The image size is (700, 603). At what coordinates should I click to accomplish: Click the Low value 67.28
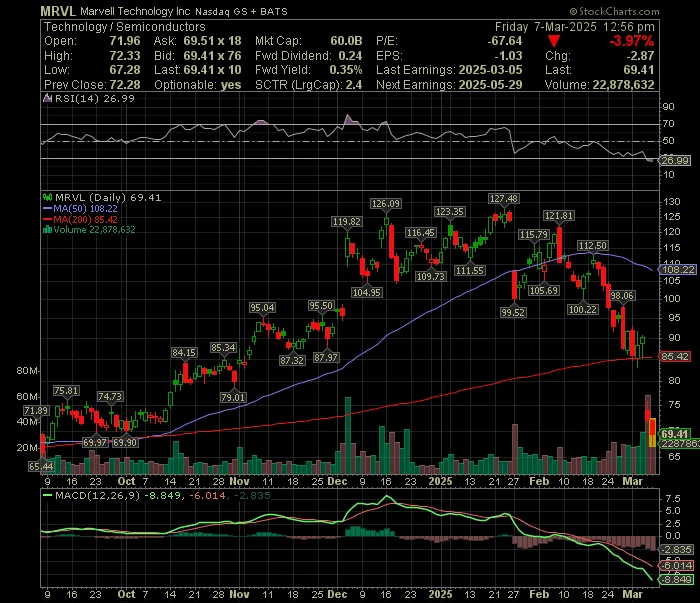(125, 70)
